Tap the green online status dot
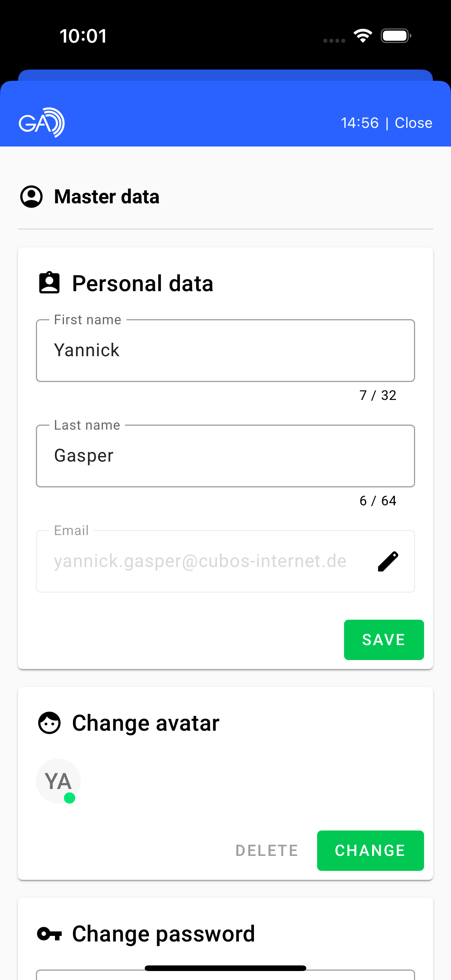Screen dimensions: 451x980 [x=69, y=798]
